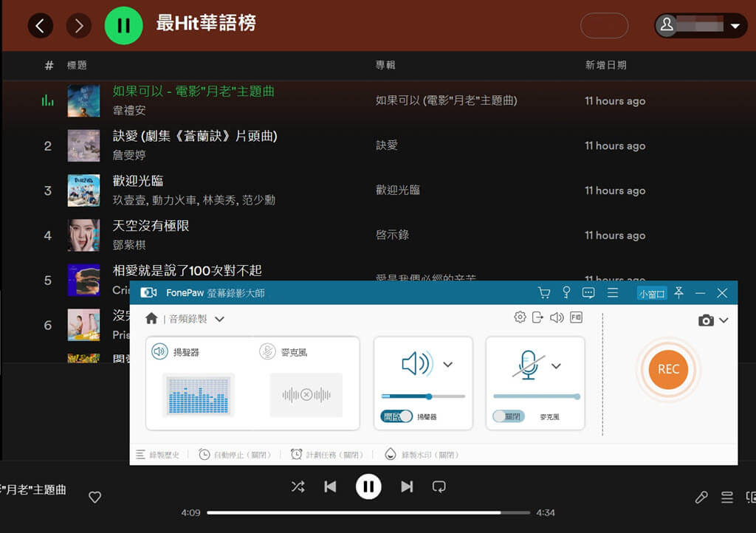Start recording with REC button

(668, 370)
